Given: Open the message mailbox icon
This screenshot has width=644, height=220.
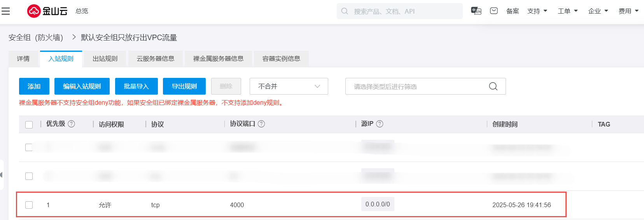Looking at the screenshot, I should click(494, 11).
